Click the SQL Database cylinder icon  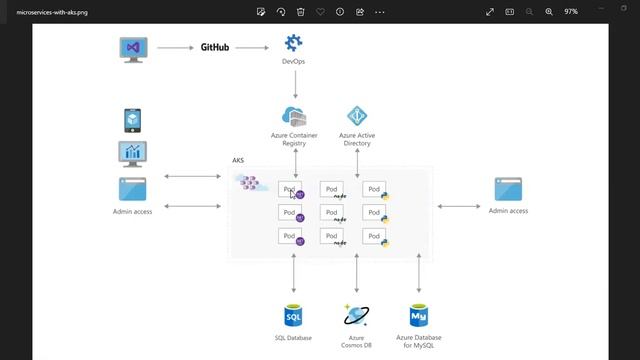(293, 316)
